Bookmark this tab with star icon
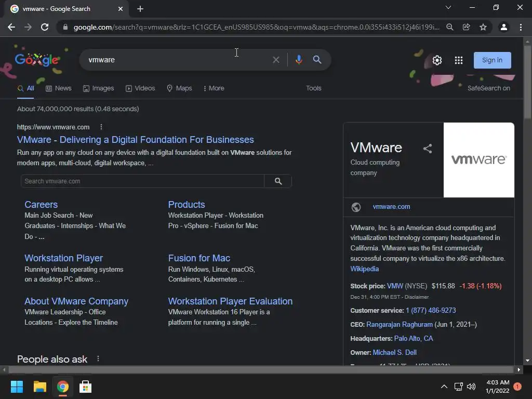 tap(483, 27)
